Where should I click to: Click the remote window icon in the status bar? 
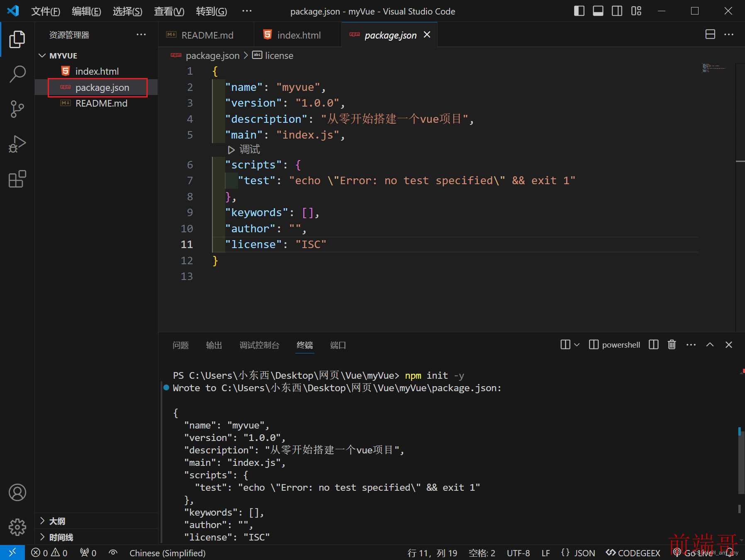click(x=12, y=553)
